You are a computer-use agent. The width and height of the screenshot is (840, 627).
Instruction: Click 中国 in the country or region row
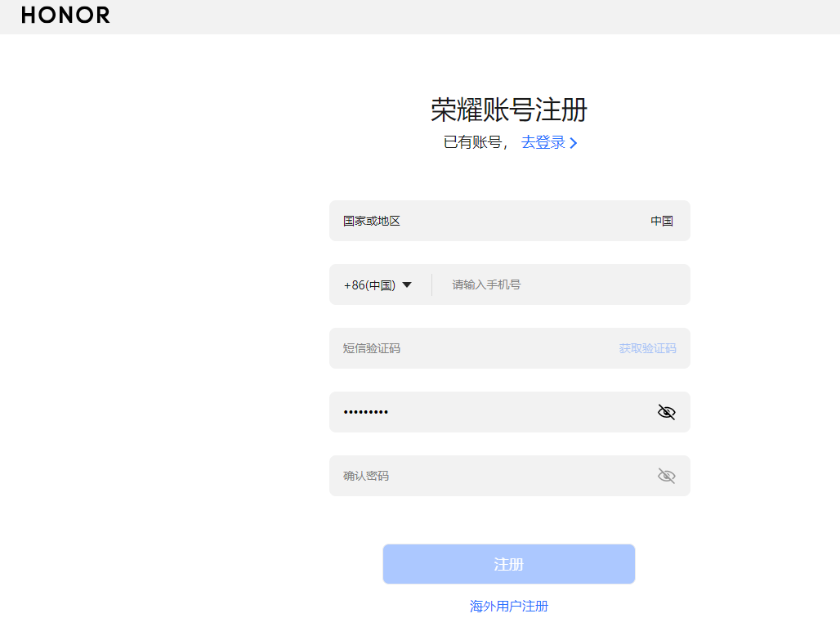tap(662, 220)
